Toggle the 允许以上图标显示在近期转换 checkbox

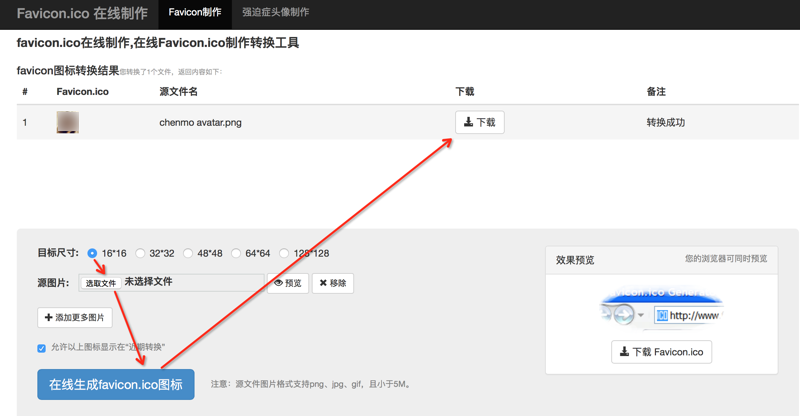point(41,348)
